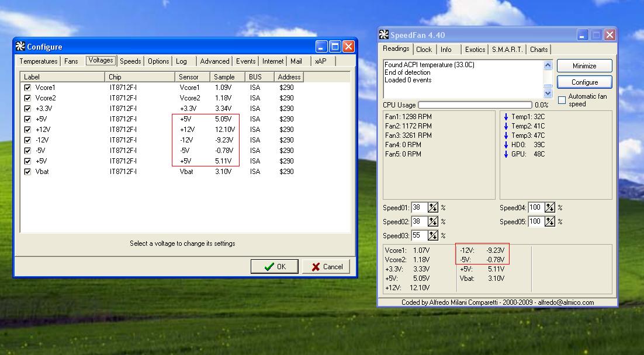
Task: Uncheck the Vcore1 voltage checkbox
Action: [27, 88]
